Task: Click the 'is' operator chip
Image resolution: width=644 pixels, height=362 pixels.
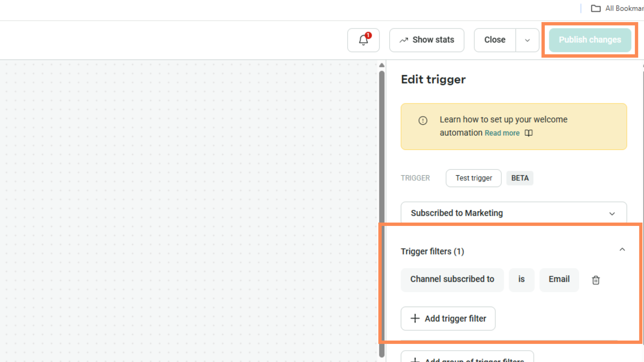Action: [x=521, y=279]
